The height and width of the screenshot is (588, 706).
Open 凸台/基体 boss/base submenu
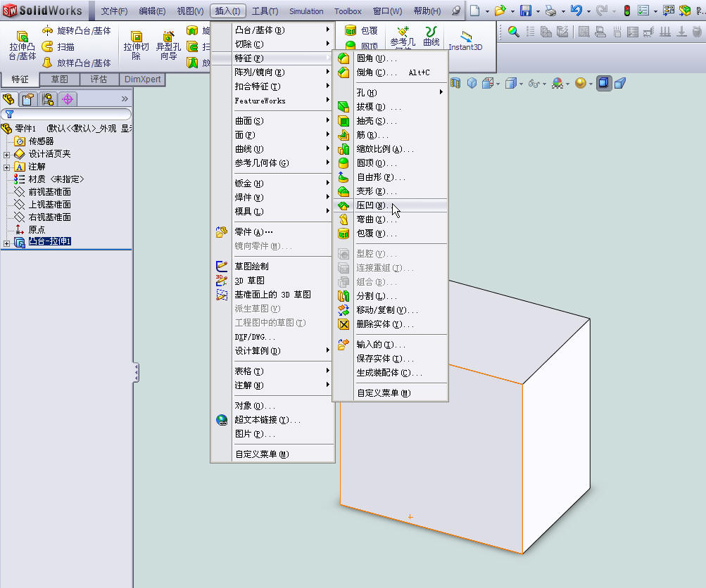click(273, 30)
